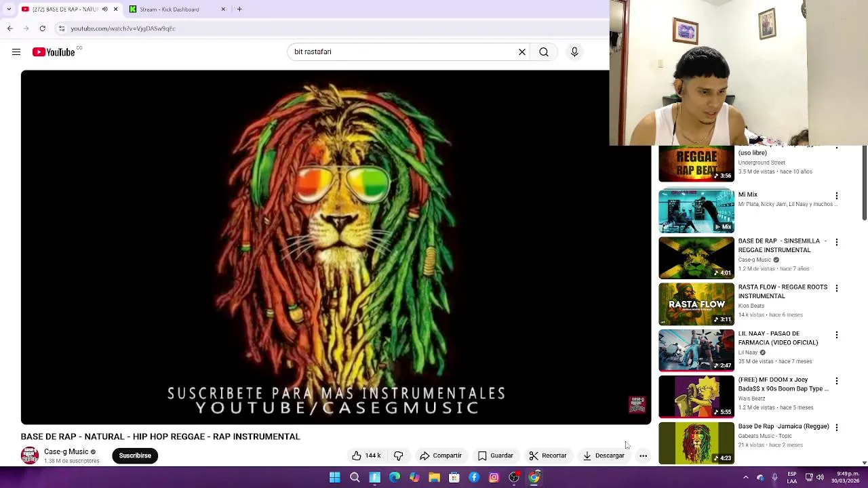Open SINSEMILLA reggae instrumental thumbnail

696,258
